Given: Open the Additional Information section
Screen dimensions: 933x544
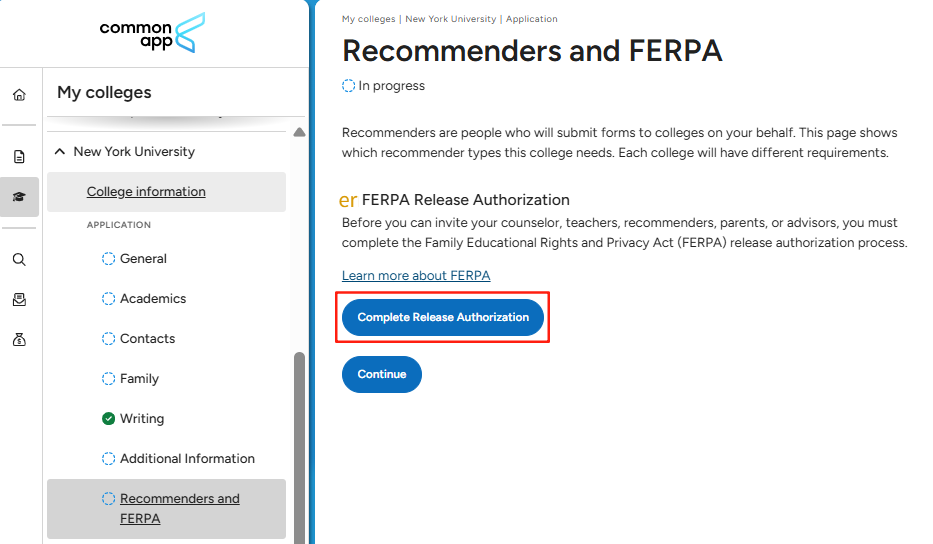Looking at the screenshot, I should [x=187, y=459].
